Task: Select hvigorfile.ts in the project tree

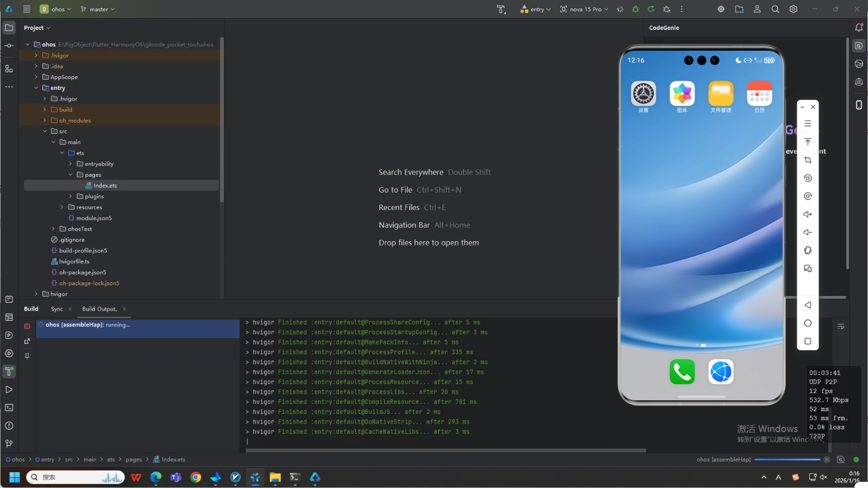Action: coord(74,262)
